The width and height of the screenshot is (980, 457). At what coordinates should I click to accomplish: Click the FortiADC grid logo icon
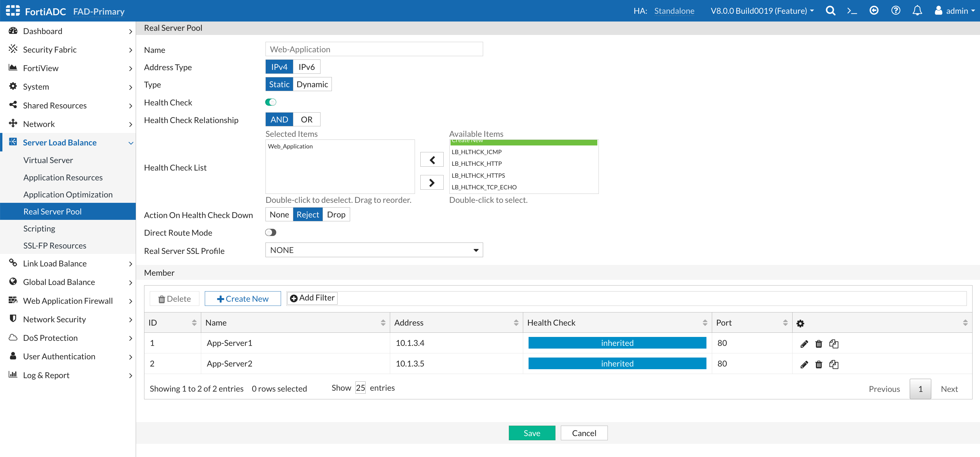click(x=13, y=11)
